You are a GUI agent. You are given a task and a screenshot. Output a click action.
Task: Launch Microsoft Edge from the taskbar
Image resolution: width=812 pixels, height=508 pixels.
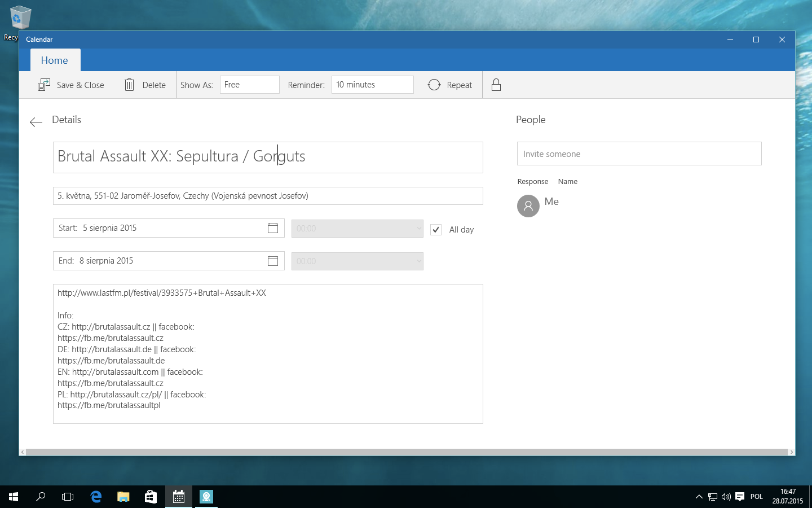coord(96,497)
